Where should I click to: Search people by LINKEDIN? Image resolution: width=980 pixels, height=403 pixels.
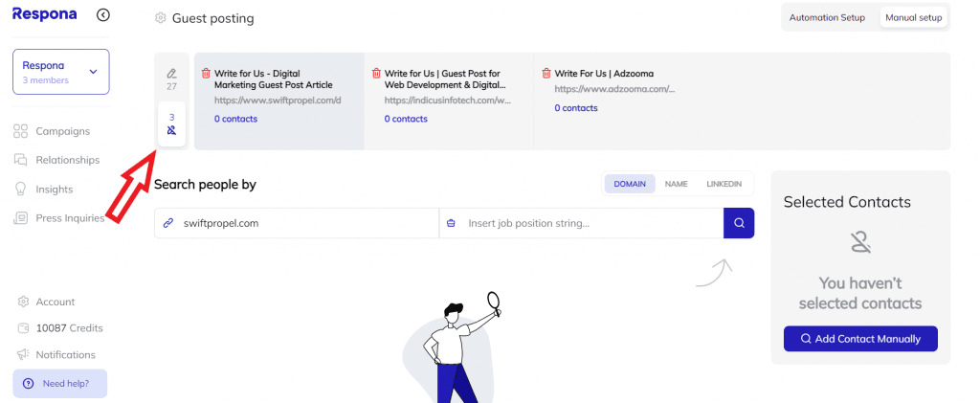[x=724, y=185]
